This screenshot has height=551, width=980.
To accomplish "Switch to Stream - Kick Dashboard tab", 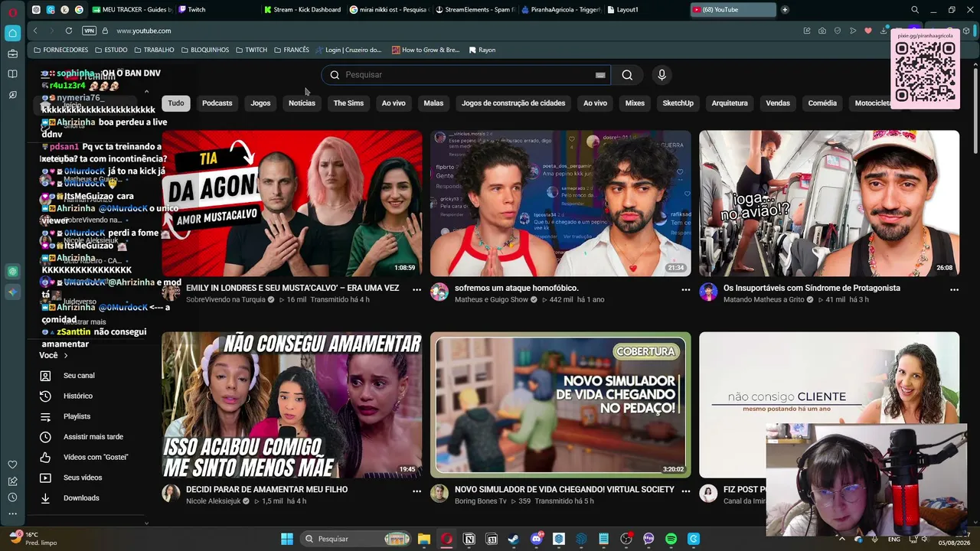I will pos(302,10).
